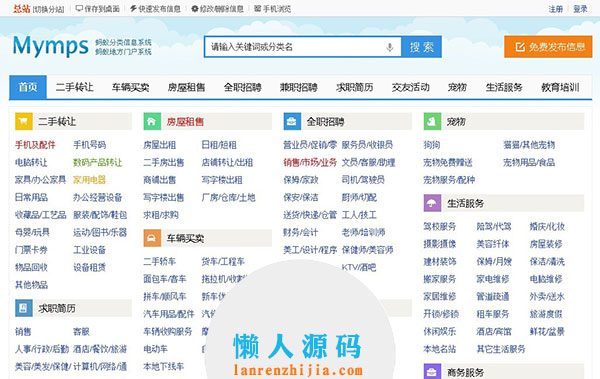Viewport: 600px width, 379px height.
Task: Open the 手机号码 category link
Action: click(90, 145)
